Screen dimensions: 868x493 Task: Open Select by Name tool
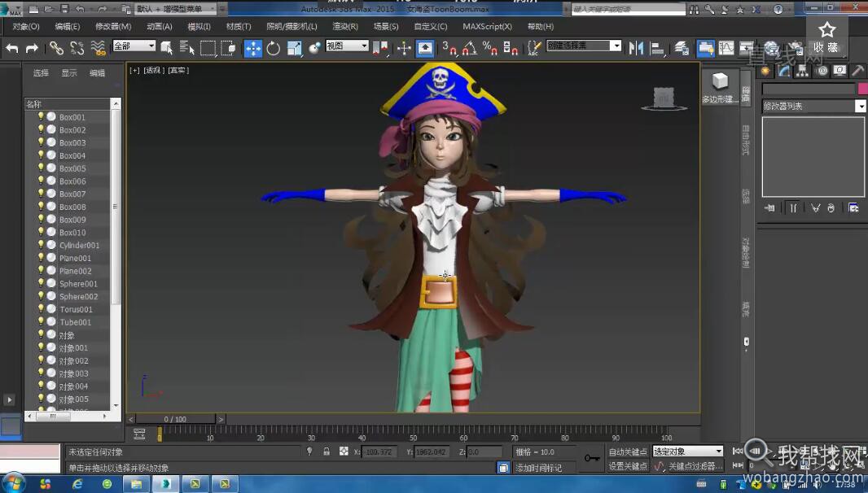coord(186,48)
